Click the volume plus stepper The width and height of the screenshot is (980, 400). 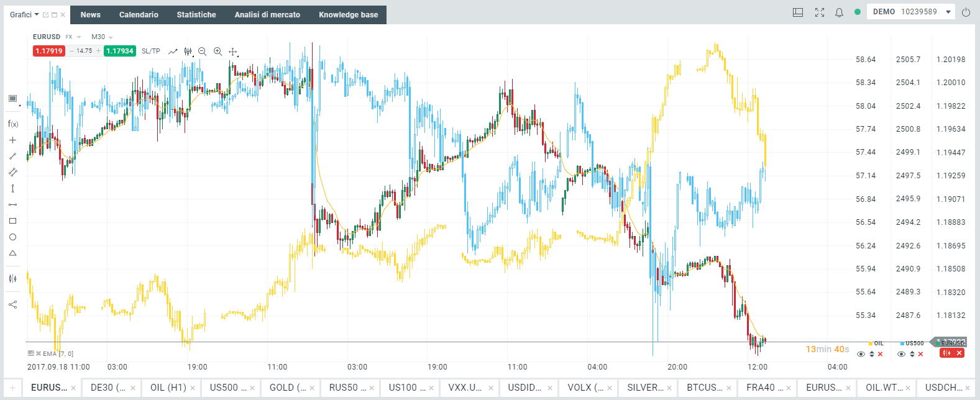coord(98,51)
